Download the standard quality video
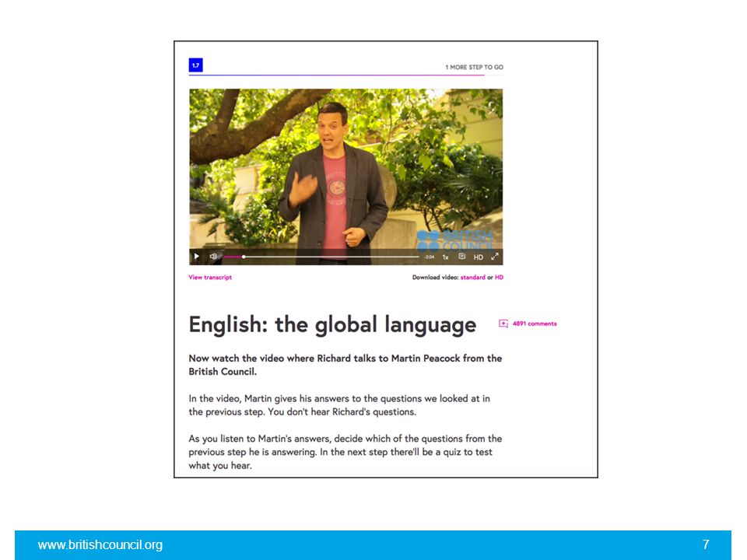This screenshot has height=560, width=747. (472, 277)
